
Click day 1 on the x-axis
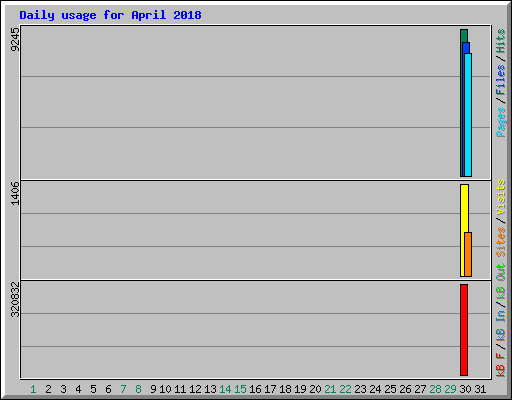pyautogui.click(x=33, y=389)
